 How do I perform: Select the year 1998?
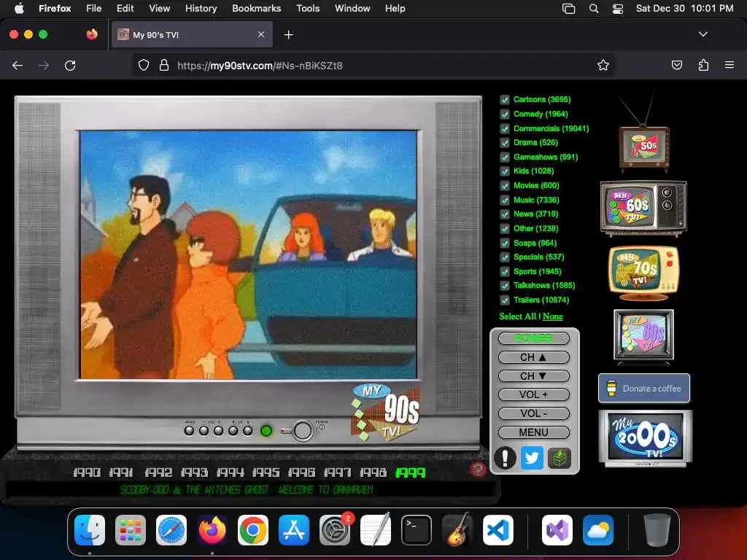point(373,472)
